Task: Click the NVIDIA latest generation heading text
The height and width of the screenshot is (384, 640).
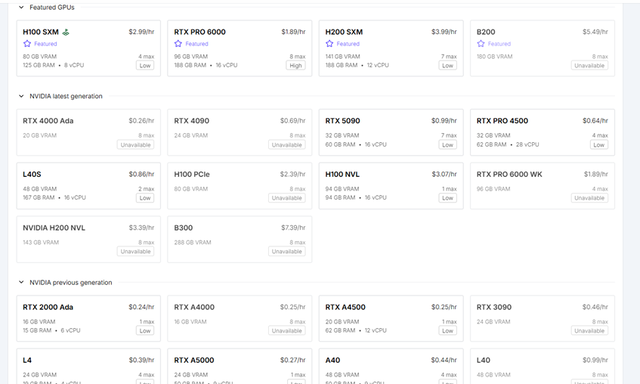Action: (x=66, y=96)
